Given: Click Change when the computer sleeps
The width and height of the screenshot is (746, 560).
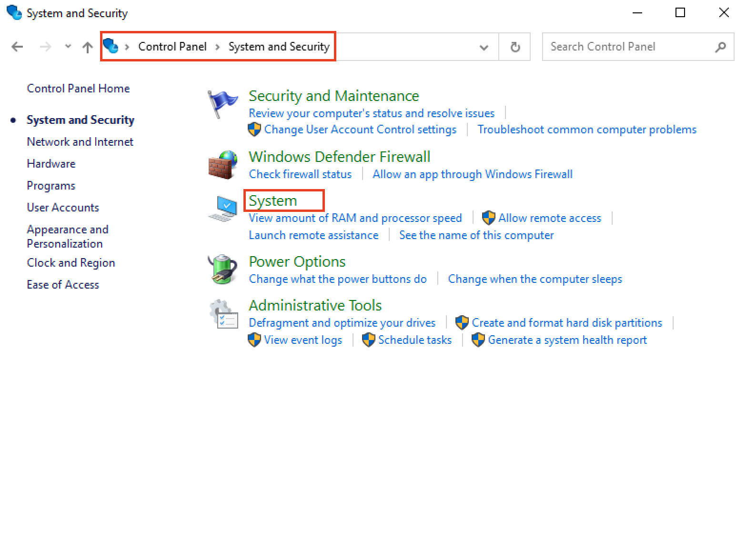Looking at the screenshot, I should click(x=535, y=279).
